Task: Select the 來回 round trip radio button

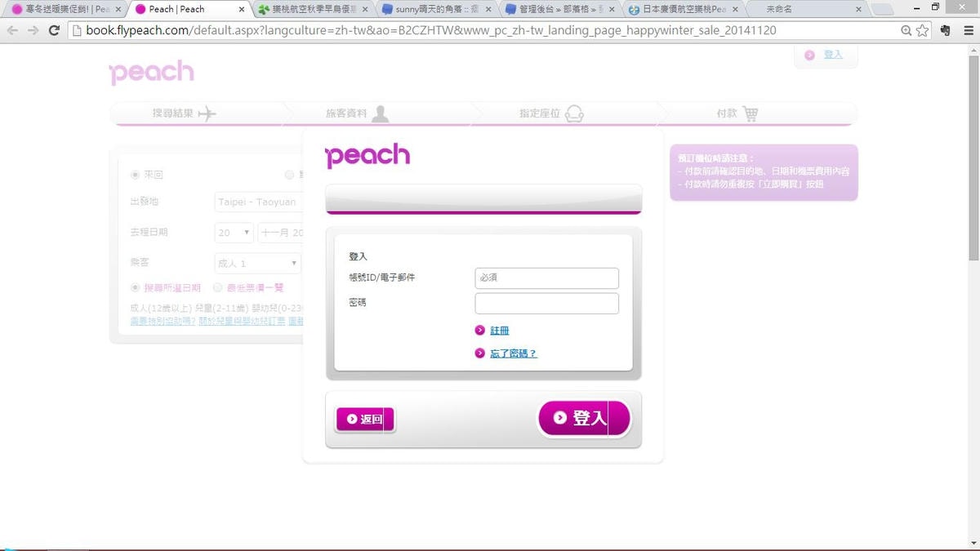Action: (x=136, y=175)
